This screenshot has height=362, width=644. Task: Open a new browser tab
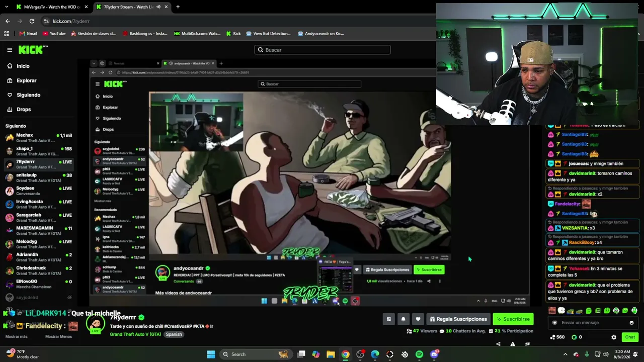178,7
